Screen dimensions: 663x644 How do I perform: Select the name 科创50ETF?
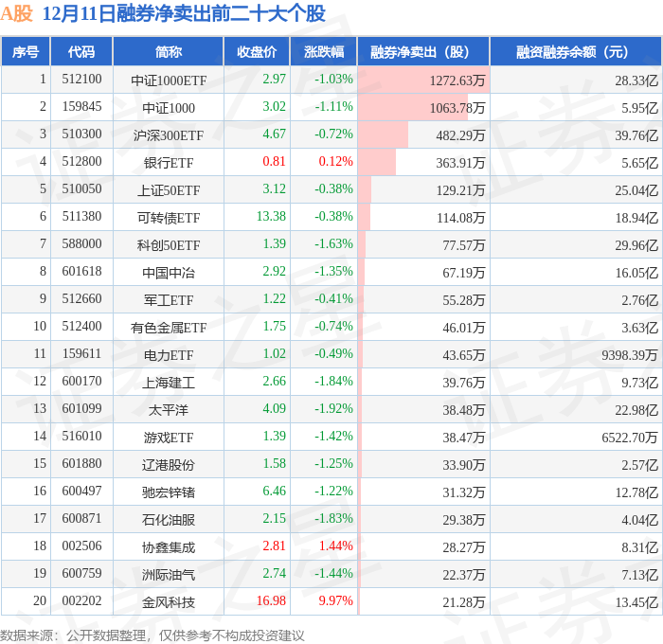(169, 245)
